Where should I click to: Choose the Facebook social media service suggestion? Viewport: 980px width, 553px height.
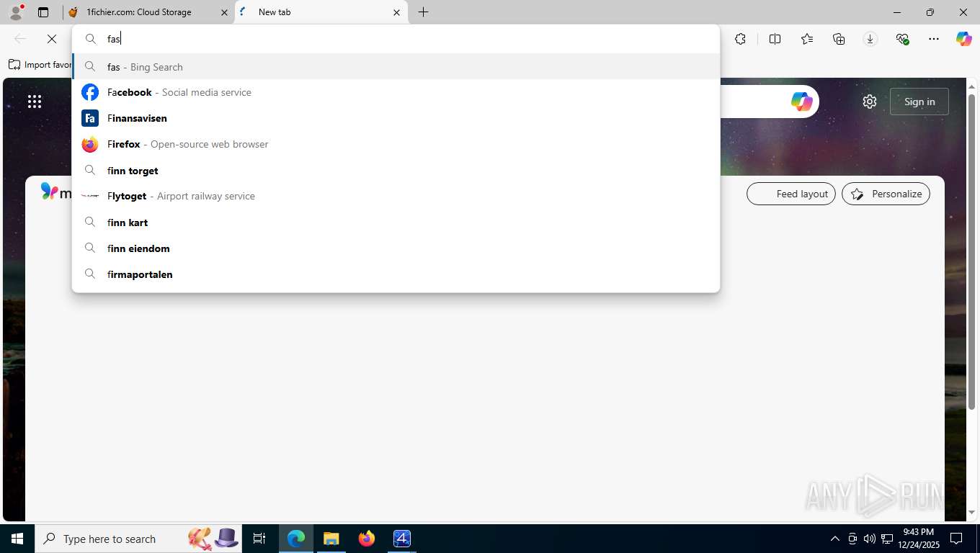coord(396,92)
